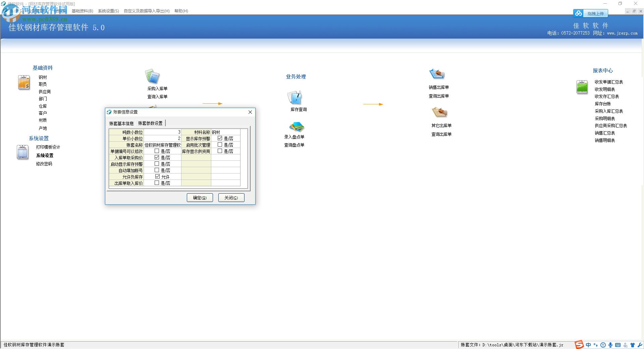Open 供应商 link
The height and width of the screenshot is (349, 644).
(x=45, y=92)
